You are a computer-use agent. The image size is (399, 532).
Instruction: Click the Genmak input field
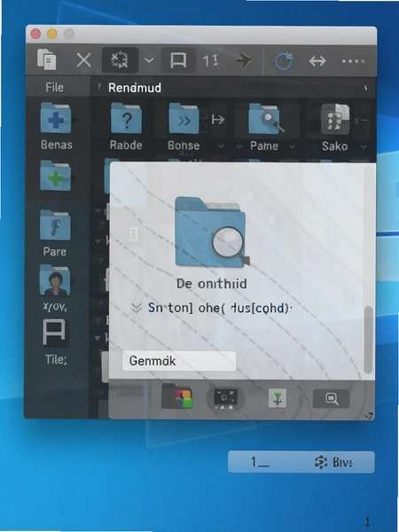coord(179,361)
